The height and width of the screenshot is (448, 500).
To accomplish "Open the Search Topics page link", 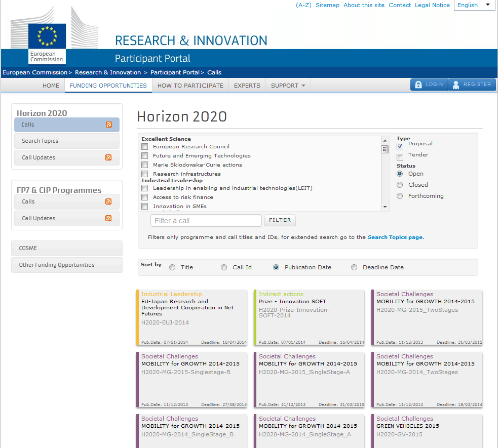I will [x=396, y=237].
